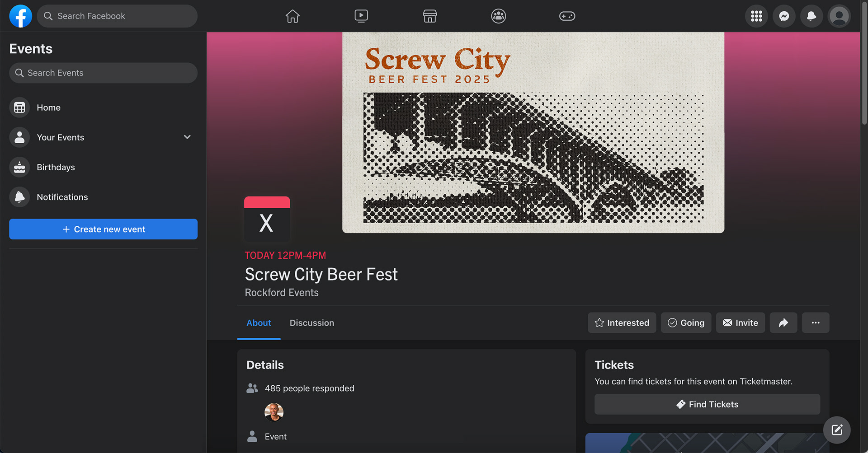Expand the Your Events chevron
The width and height of the screenshot is (868, 453).
click(187, 137)
